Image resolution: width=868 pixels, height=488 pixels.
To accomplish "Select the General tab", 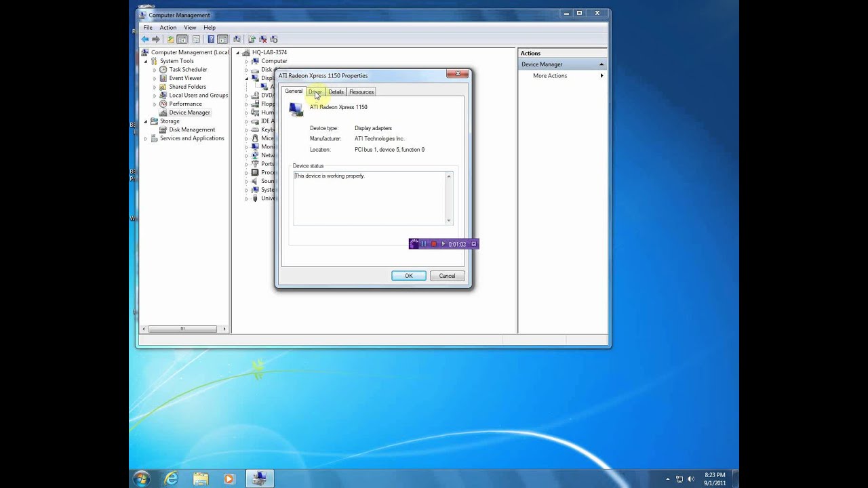I will [x=294, y=91].
